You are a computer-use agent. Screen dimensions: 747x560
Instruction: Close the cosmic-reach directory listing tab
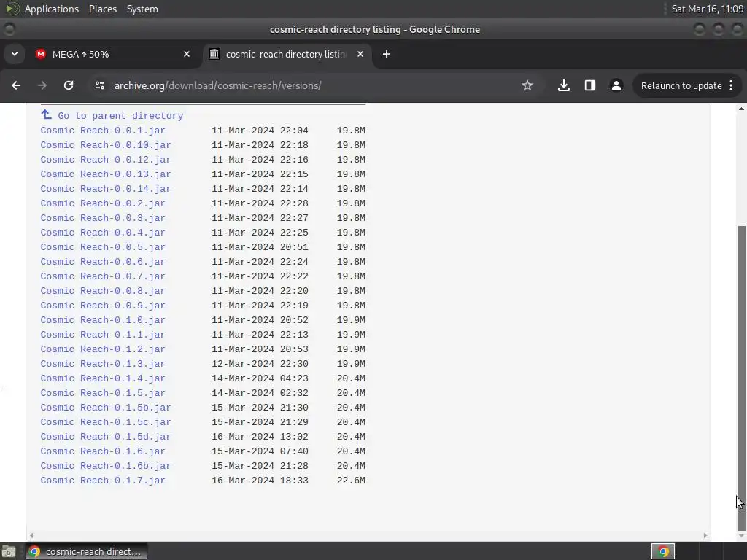360,54
